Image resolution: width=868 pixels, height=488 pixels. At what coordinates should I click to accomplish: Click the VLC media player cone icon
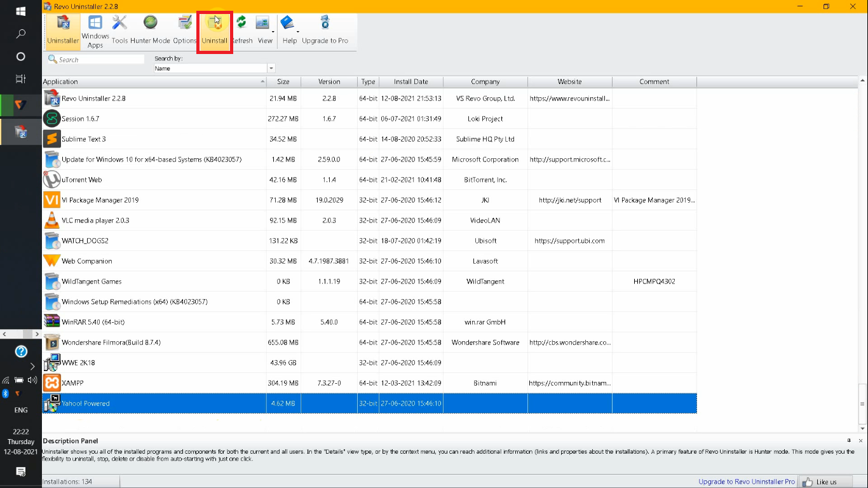click(x=51, y=220)
